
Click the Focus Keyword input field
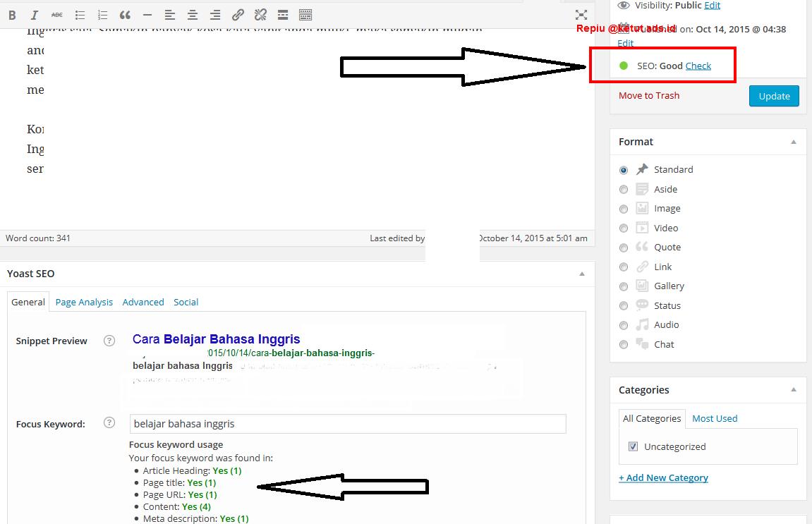(348, 424)
